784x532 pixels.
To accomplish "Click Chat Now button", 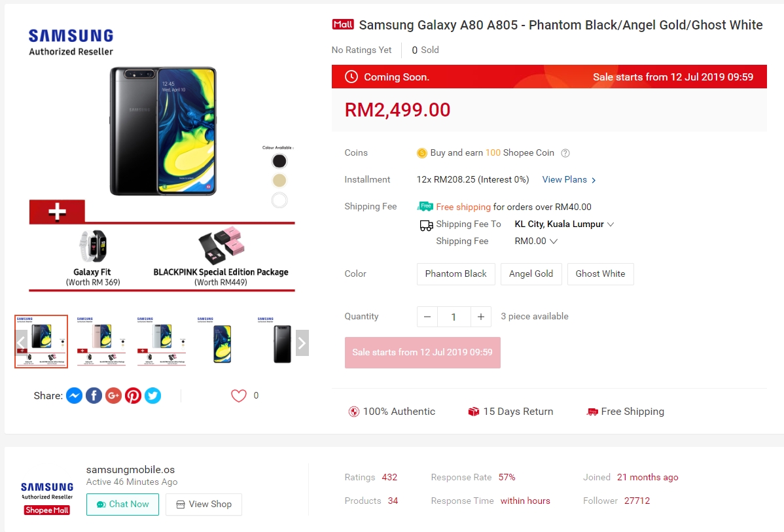I will pyautogui.click(x=122, y=505).
